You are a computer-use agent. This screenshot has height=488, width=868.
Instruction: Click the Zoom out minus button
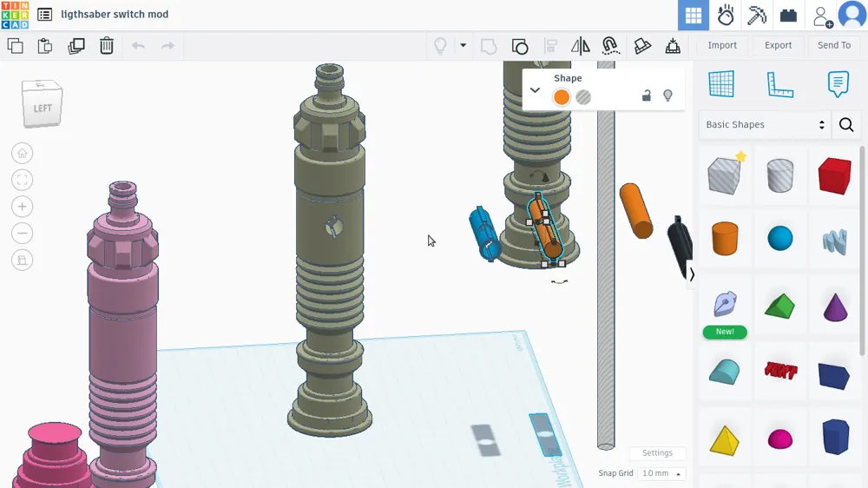pos(23,234)
